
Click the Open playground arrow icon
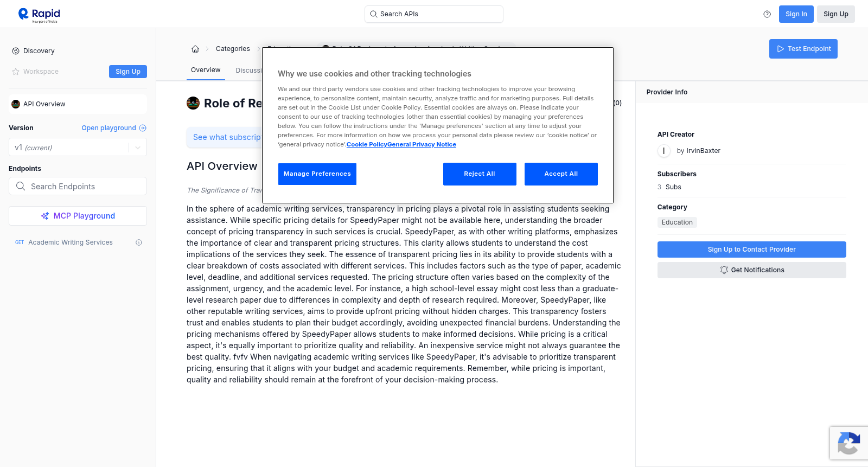(143, 128)
